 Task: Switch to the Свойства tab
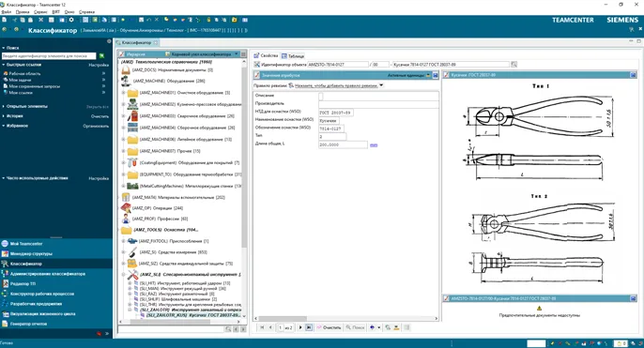point(267,55)
